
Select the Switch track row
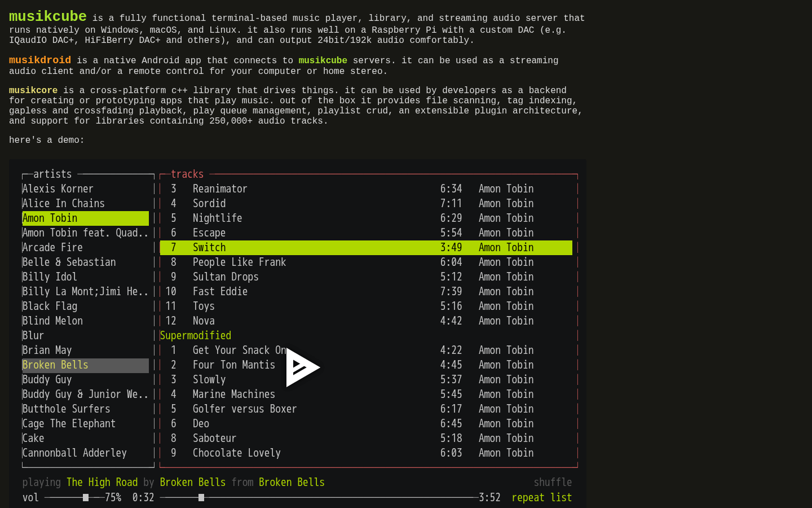coord(366,248)
